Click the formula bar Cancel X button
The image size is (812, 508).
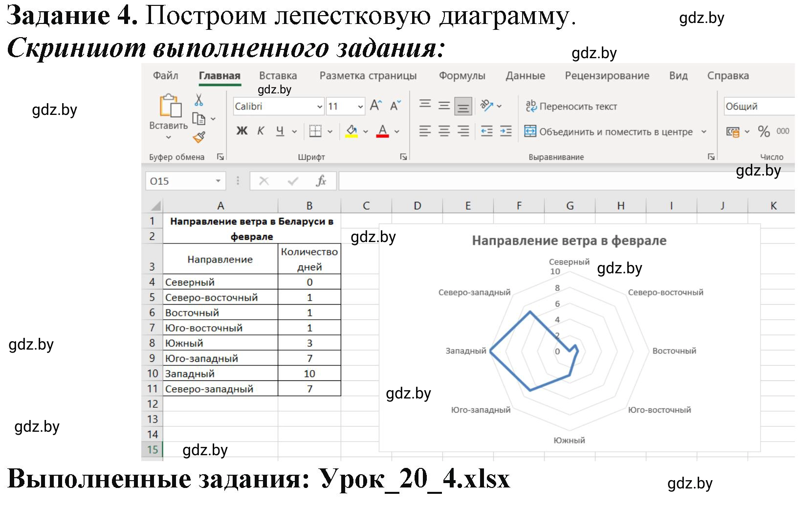(264, 181)
